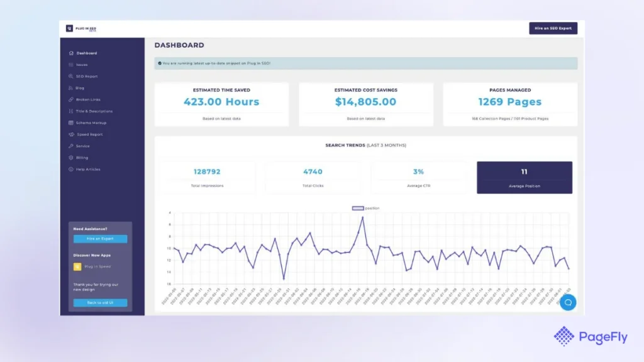Click the Plug in SEO logo icon
The image size is (644, 362).
point(69,28)
